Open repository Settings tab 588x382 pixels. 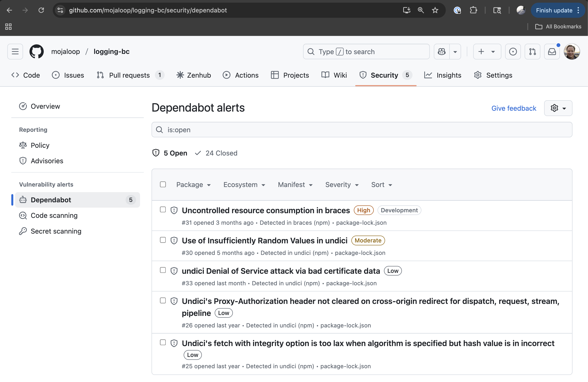(x=493, y=75)
